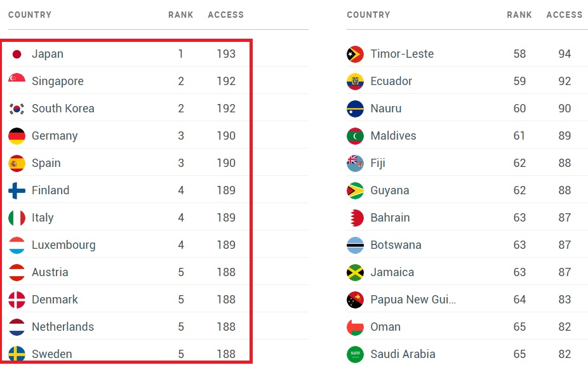
Task: Click the Oman country name
Action: point(385,327)
